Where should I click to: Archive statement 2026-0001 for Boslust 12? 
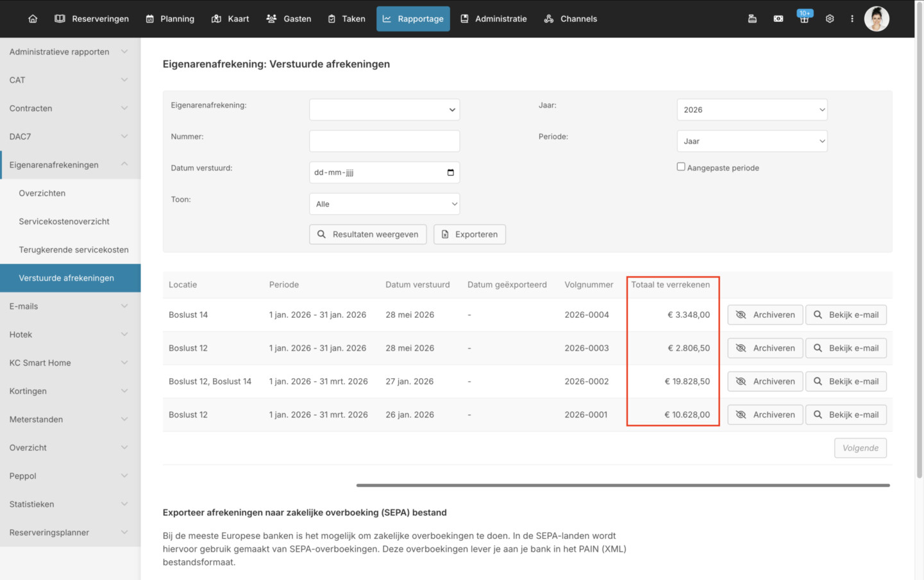click(765, 415)
